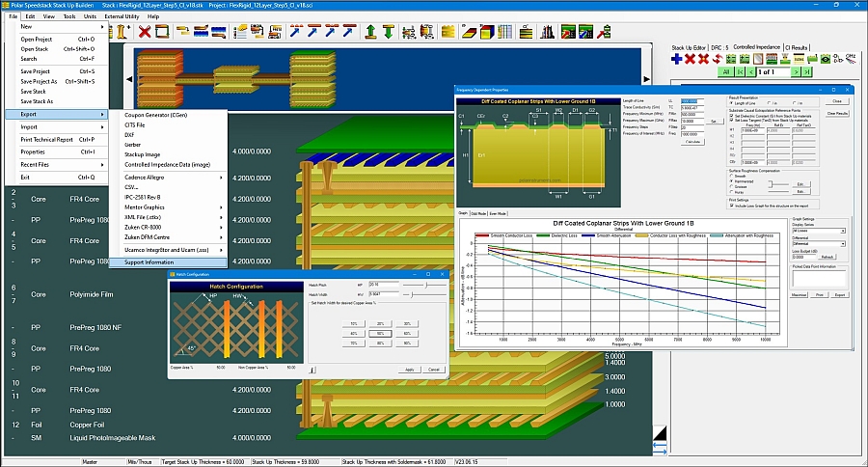Click the right scroll arrow beside stack preview
Viewport: 868px width, 467px height.
[x=646, y=79]
